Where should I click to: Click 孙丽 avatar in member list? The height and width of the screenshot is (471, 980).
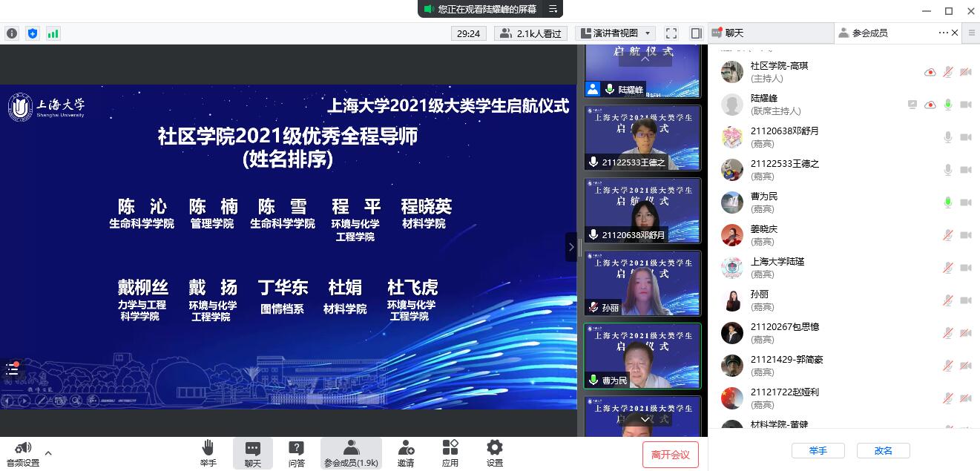(732, 300)
